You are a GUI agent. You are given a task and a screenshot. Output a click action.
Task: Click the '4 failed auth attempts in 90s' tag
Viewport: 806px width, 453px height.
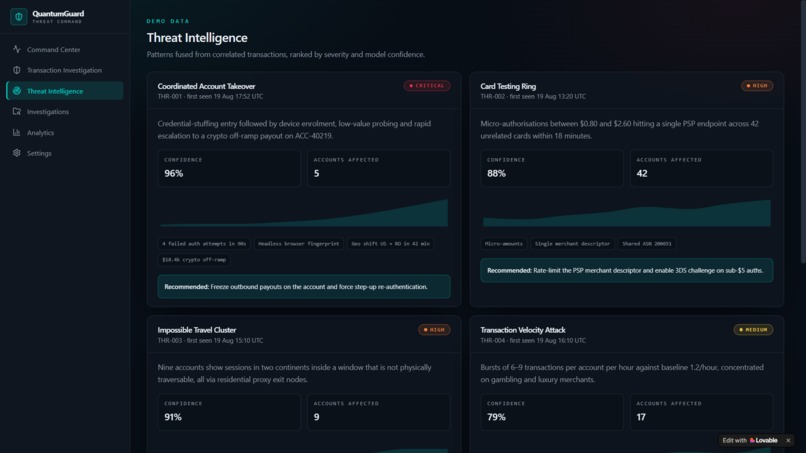pos(204,244)
